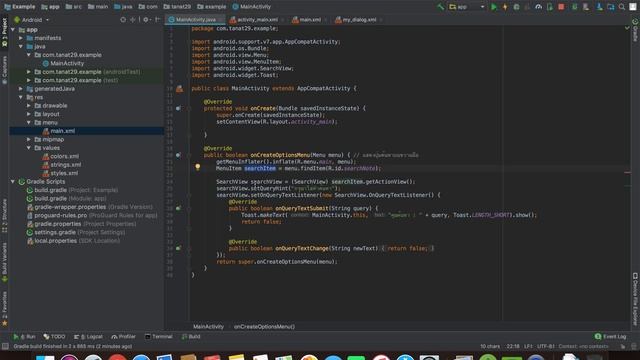Viewport: 640px width, 360px height.
Task: Open the Run tool window button
Action: 24,336
